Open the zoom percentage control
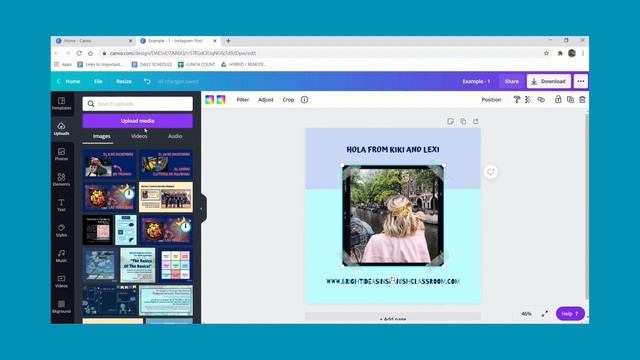Image resolution: width=640 pixels, height=360 pixels. tap(526, 313)
